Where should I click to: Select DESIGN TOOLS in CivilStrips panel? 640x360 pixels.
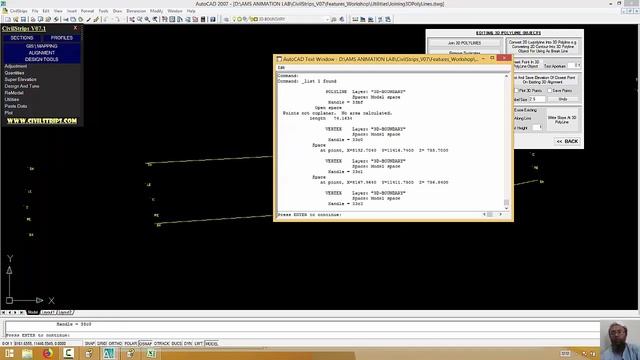[42, 59]
